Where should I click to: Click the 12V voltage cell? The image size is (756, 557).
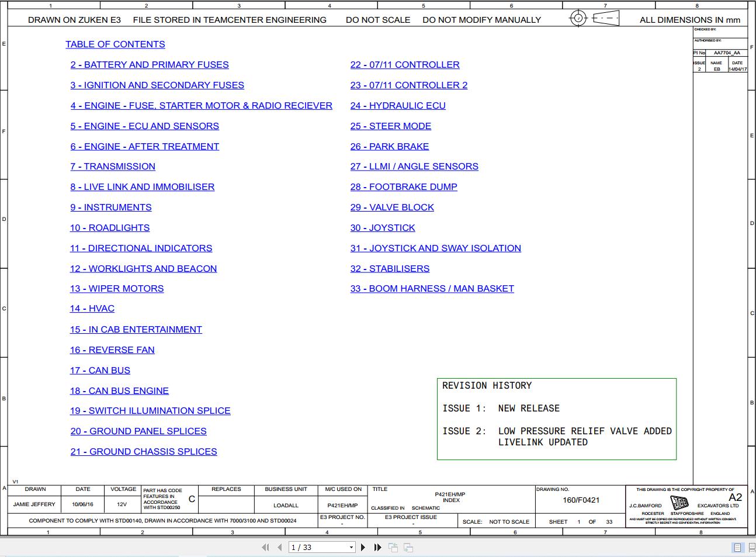122,504
